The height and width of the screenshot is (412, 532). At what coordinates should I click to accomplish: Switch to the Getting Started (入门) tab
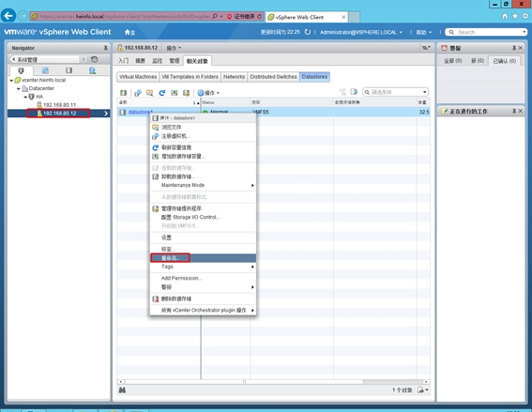123,61
